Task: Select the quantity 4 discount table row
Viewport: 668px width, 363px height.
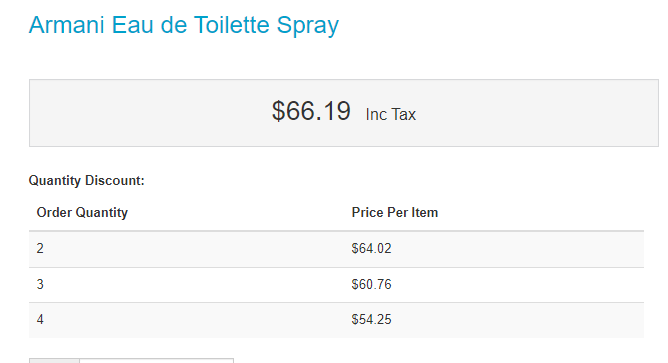Action: pos(336,320)
